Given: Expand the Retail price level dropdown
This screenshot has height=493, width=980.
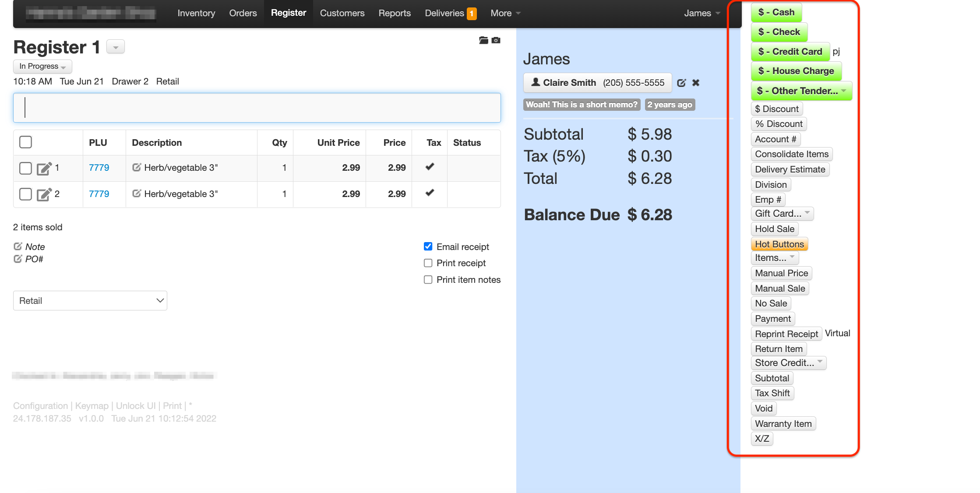Looking at the screenshot, I should tap(90, 301).
